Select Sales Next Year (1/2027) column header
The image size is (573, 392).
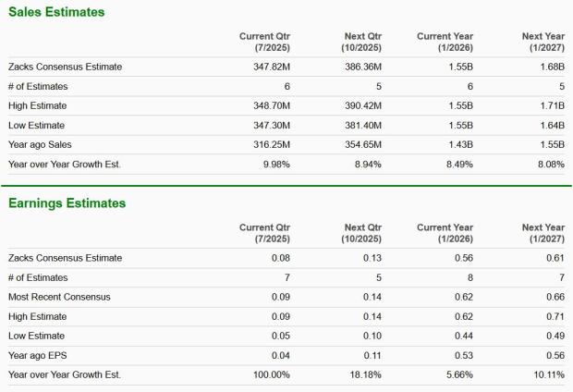pos(543,42)
